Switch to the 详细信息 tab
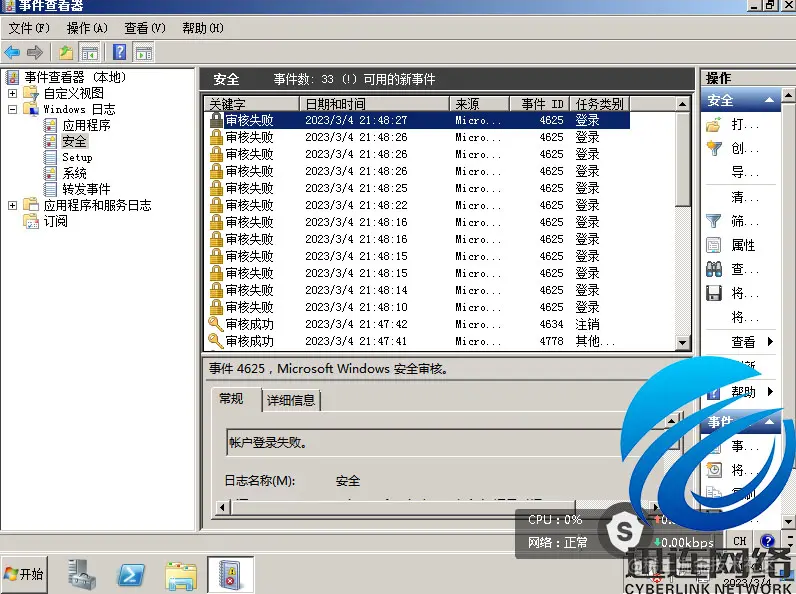Viewport: 796px width, 594px height. pyautogui.click(x=291, y=400)
